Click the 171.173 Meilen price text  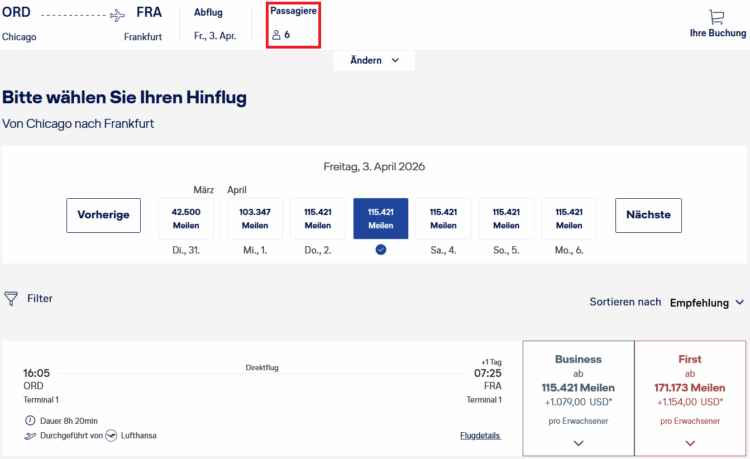(x=690, y=388)
